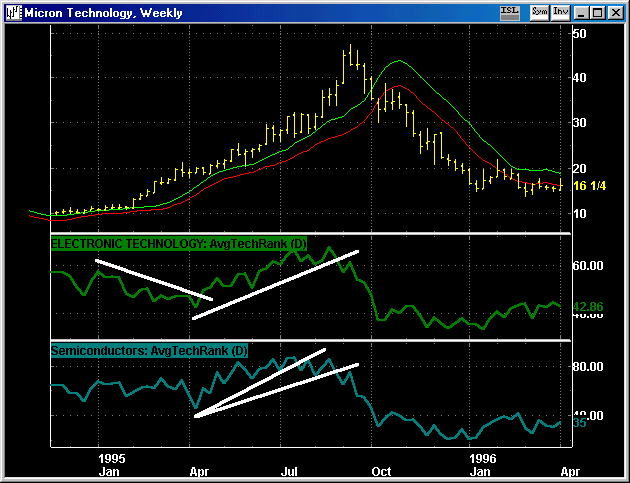Select the Semiconductors: AvgTechRank (D) label
Image resolution: width=630 pixels, height=483 pixels.
click(x=149, y=351)
